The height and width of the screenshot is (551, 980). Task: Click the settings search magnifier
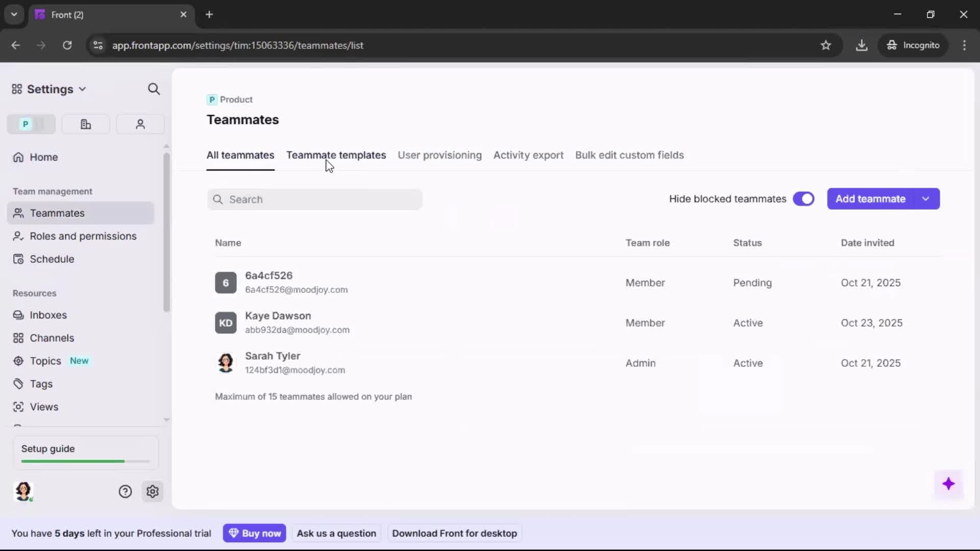(x=154, y=89)
